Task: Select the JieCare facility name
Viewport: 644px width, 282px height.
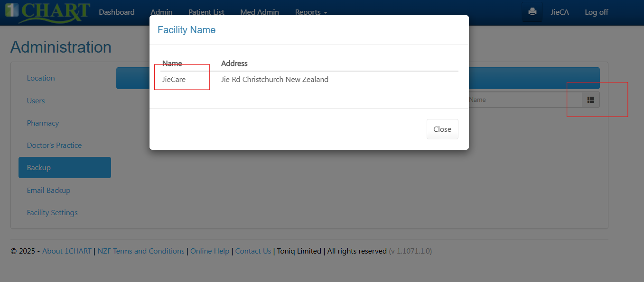Action: click(174, 80)
